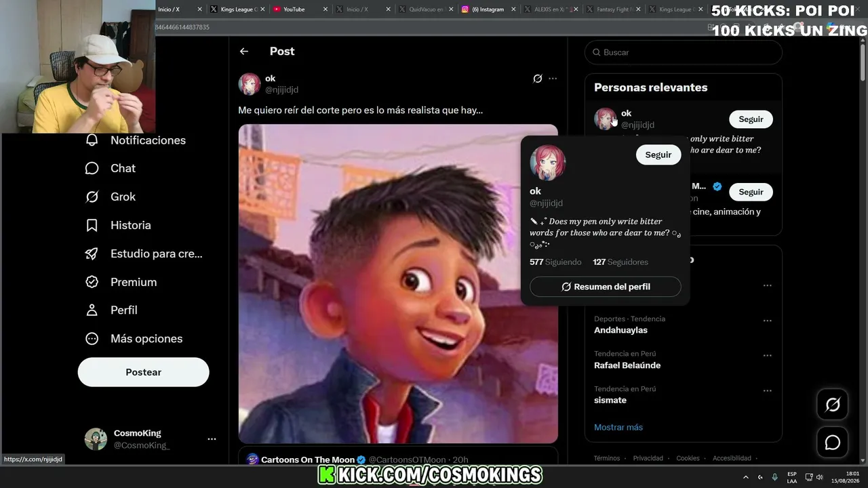Image resolution: width=868 pixels, height=488 pixels.
Task: Click the search magnifier icon in Buscar
Action: (596, 52)
